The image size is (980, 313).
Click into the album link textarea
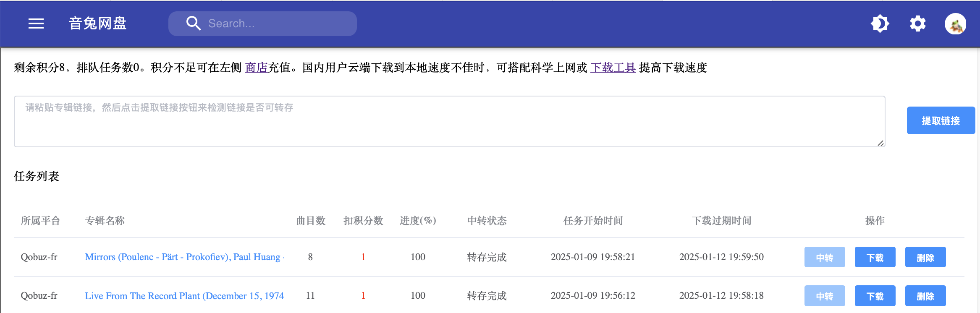tap(450, 121)
